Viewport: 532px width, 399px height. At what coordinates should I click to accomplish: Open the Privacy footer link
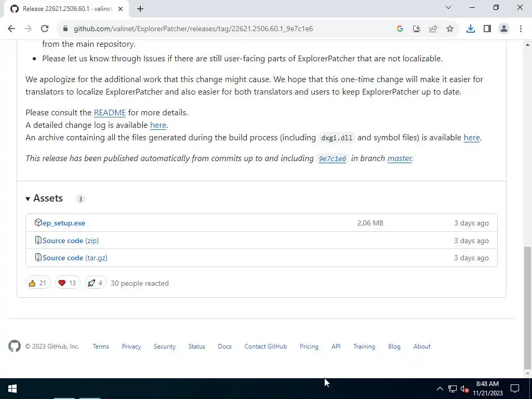131,347
